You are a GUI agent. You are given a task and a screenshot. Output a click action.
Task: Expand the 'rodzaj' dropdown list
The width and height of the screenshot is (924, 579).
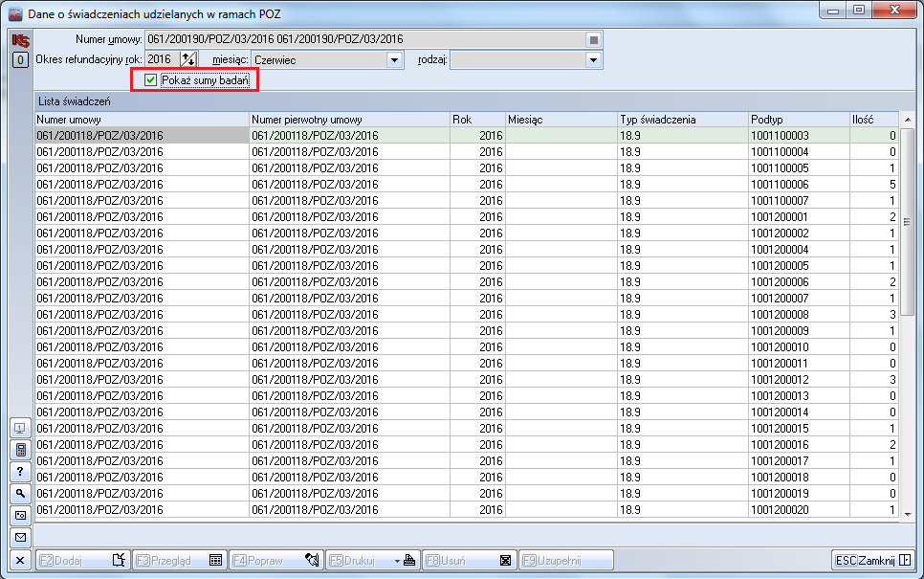pos(593,60)
